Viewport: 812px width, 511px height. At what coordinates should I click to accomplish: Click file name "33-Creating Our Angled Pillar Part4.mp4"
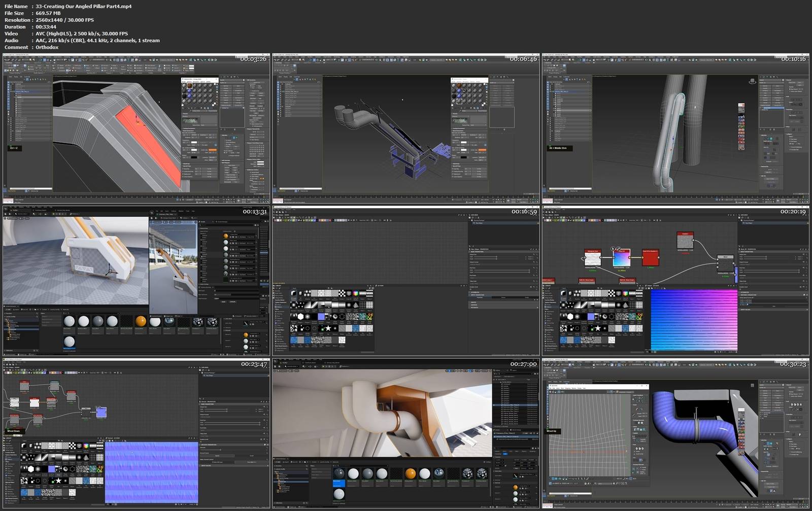click(84, 6)
